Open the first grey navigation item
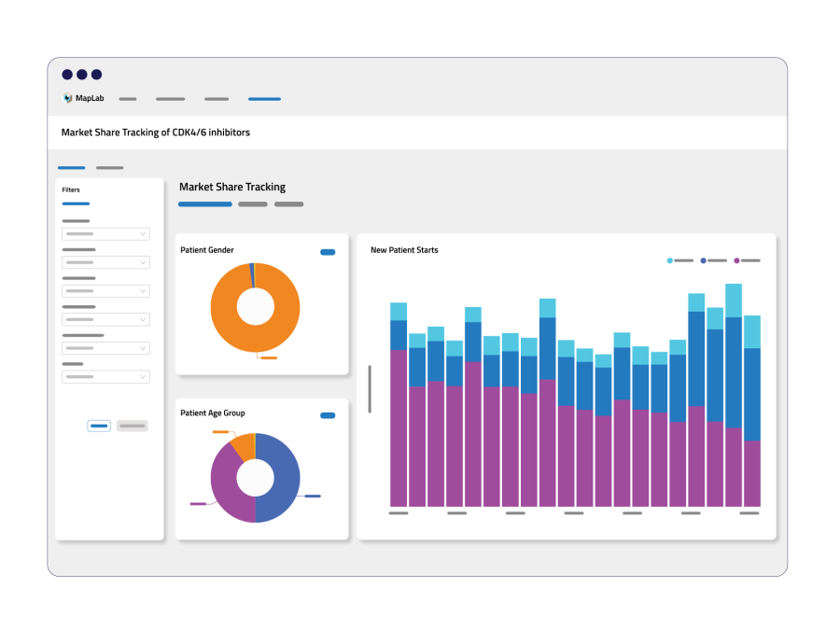 [x=128, y=99]
